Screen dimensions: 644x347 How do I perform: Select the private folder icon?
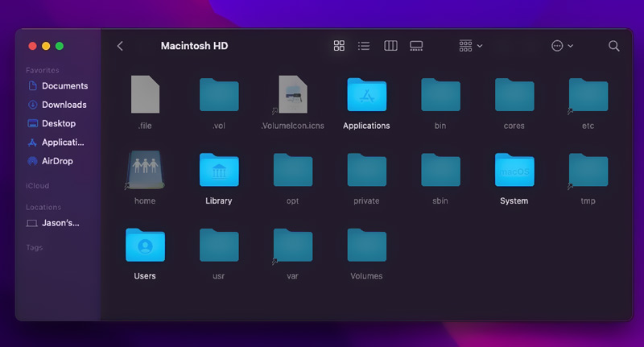367,170
